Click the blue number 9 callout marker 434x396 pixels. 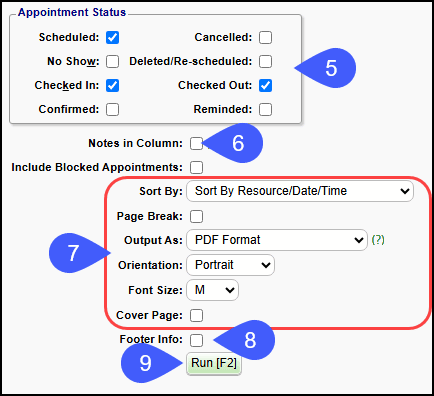click(x=151, y=363)
